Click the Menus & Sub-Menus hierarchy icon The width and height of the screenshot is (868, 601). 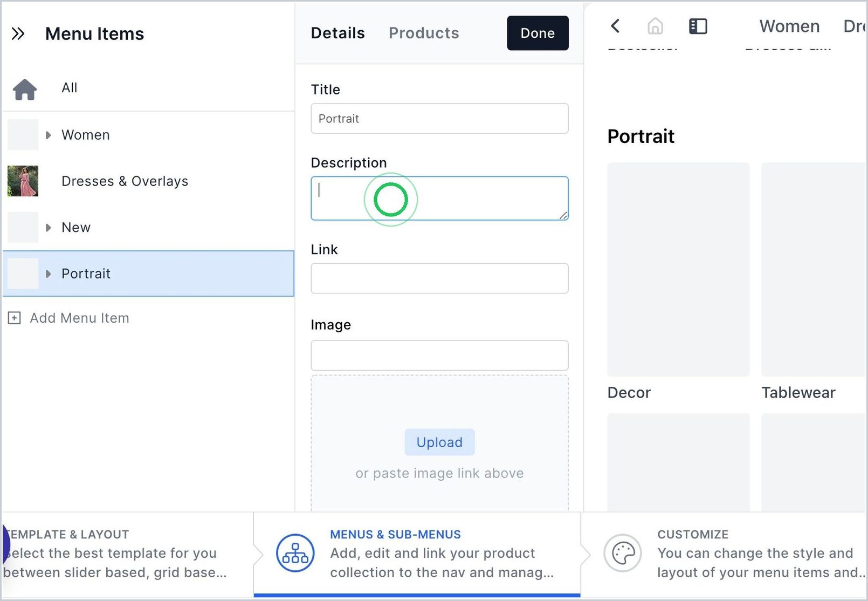tap(295, 553)
